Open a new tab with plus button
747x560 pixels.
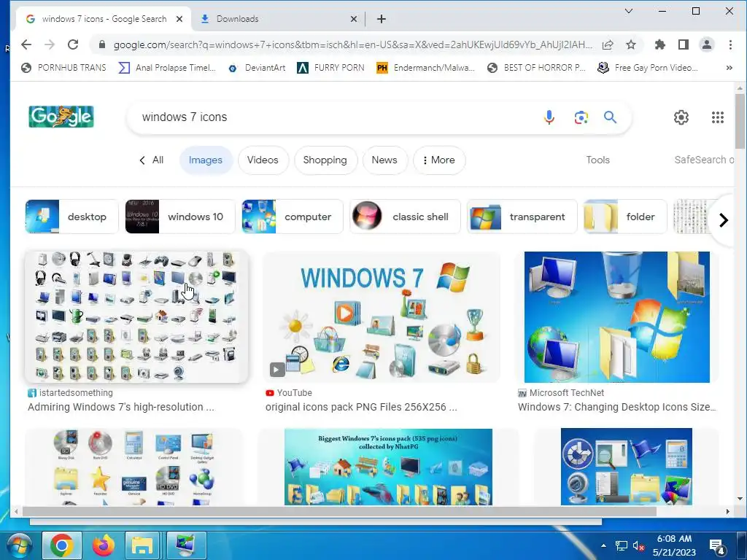click(x=381, y=19)
